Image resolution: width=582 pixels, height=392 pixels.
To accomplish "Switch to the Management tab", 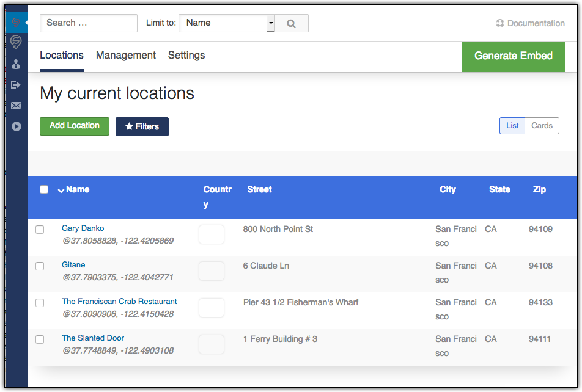I will (125, 55).
